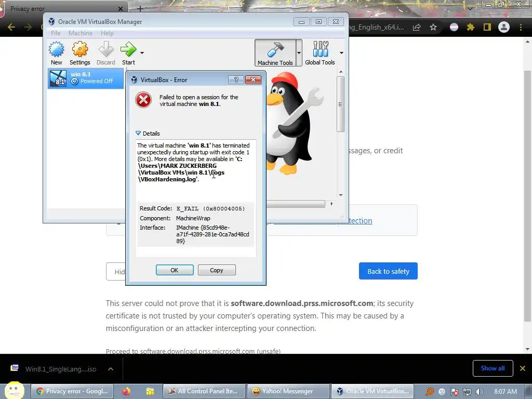This screenshot has width=532, height=399.
Task: Click Copy in the error dialog
Action: tap(217, 270)
